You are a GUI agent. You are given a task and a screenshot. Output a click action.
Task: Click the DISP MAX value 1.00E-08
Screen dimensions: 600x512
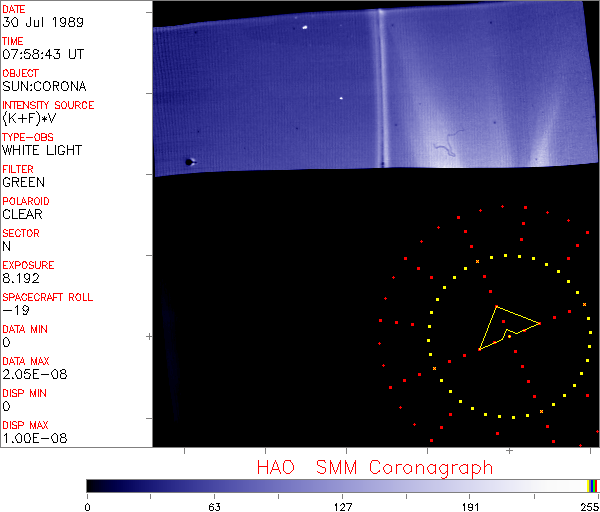32,438
